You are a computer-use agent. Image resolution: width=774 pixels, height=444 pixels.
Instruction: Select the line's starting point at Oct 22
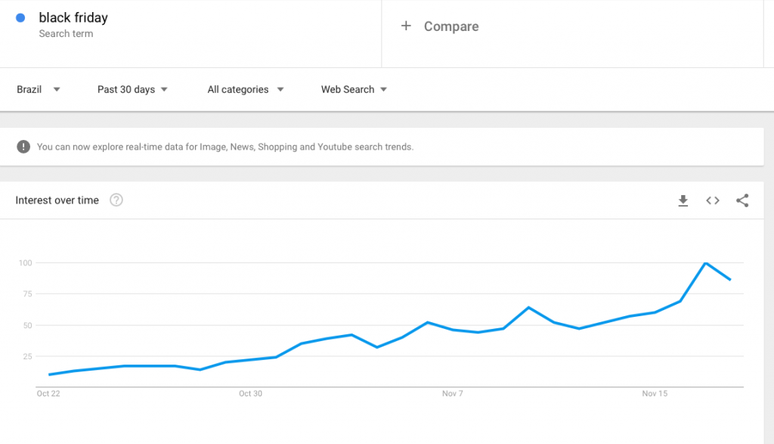click(49, 375)
